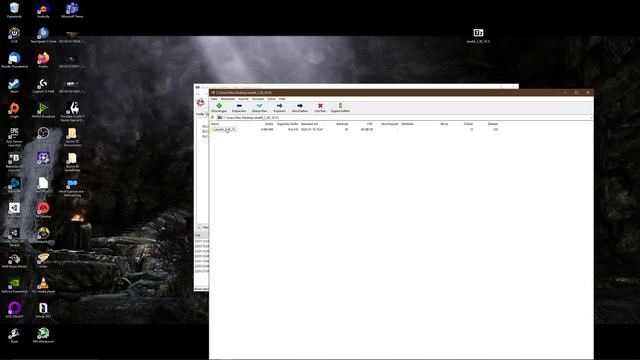Sort the list by the Name column header

click(x=215, y=124)
